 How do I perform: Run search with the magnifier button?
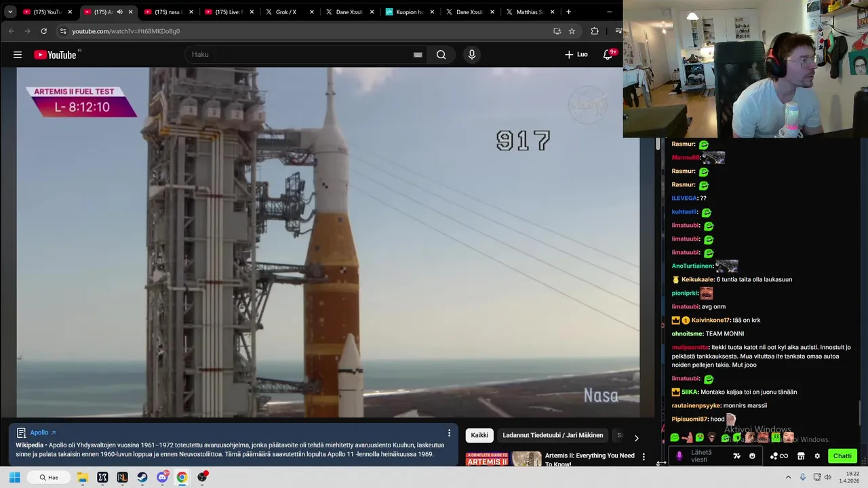pos(441,55)
